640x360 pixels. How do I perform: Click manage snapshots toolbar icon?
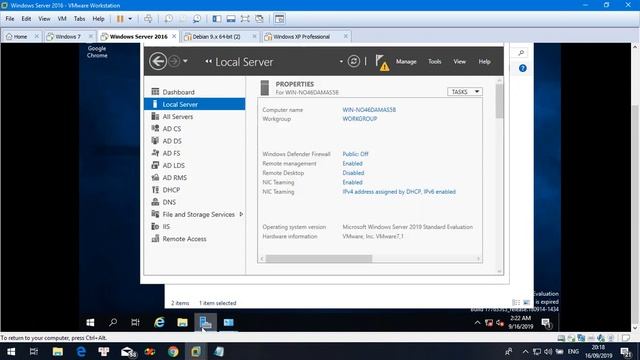[x=197, y=19]
